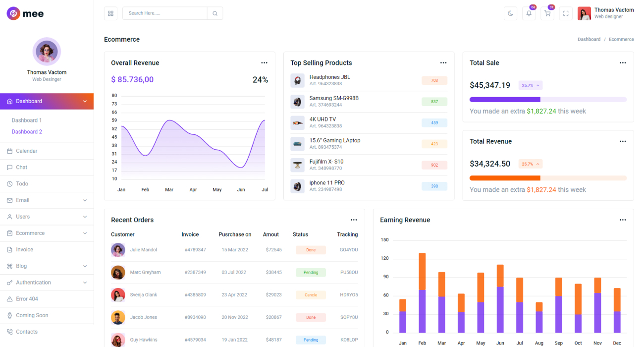
Task: Click Ecommerce breadcrumb link
Action: point(621,39)
